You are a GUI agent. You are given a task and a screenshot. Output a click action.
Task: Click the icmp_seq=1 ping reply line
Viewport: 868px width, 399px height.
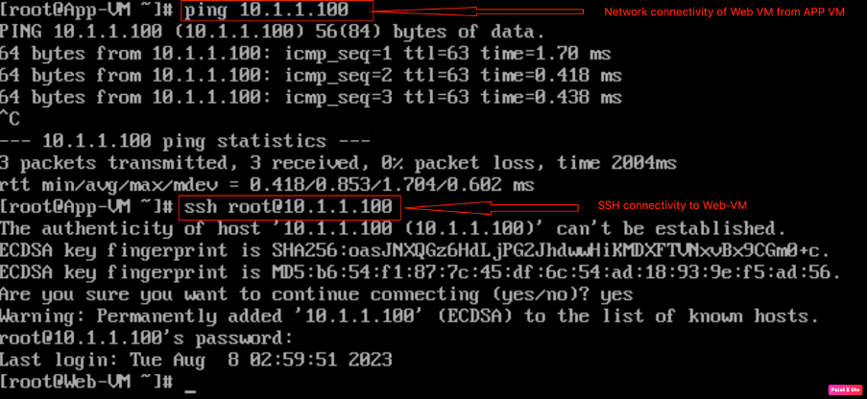pyautogui.click(x=305, y=54)
